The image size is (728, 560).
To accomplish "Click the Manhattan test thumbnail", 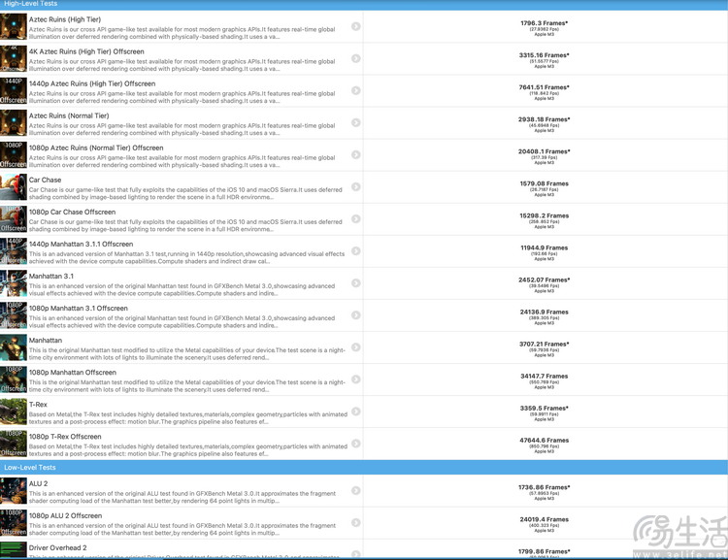I will click(x=14, y=347).
